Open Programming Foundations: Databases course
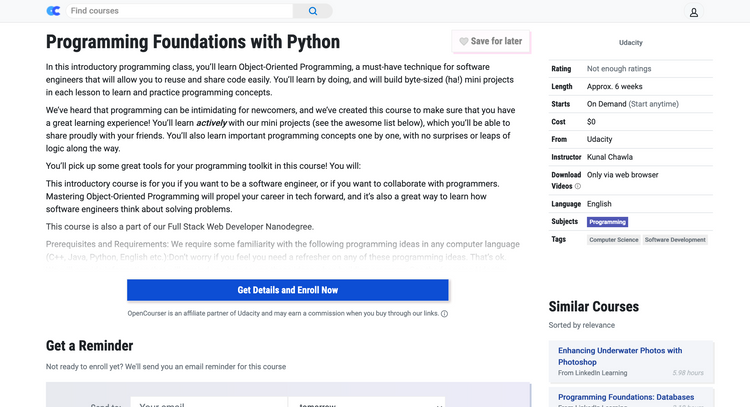The image size is (750, 407). point(626,397)
